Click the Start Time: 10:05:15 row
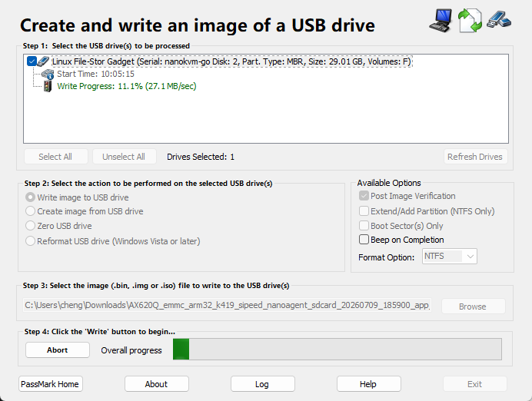The width and height of the screenshot is (532, 401). pyautogui.click(x=95, y=74)
